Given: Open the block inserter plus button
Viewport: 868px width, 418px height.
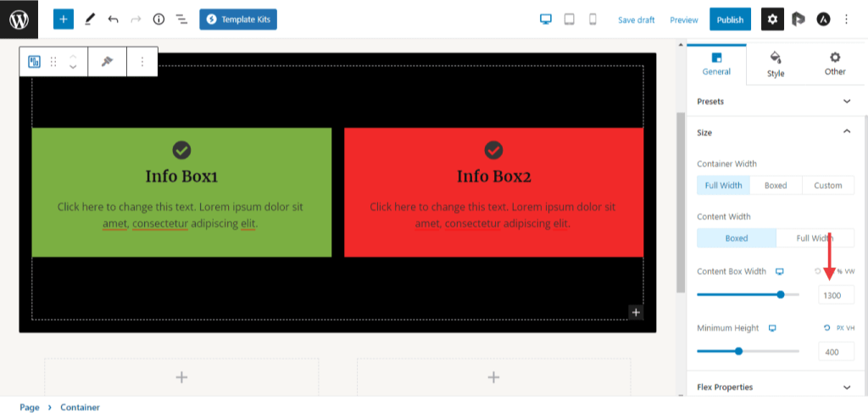Looking at the screenshot, I should coord(64,19).
